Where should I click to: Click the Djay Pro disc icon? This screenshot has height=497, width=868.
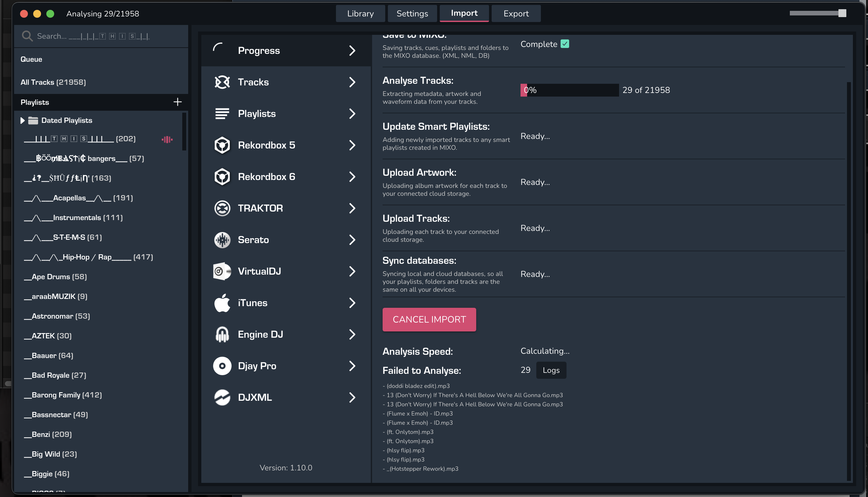[x=222, y=366]
